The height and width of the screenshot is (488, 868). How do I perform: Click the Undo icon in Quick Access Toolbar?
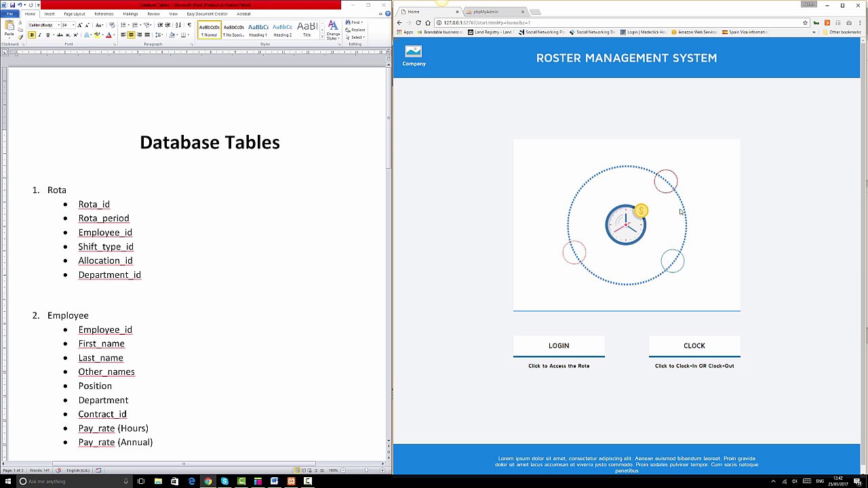tap(19, 5)
